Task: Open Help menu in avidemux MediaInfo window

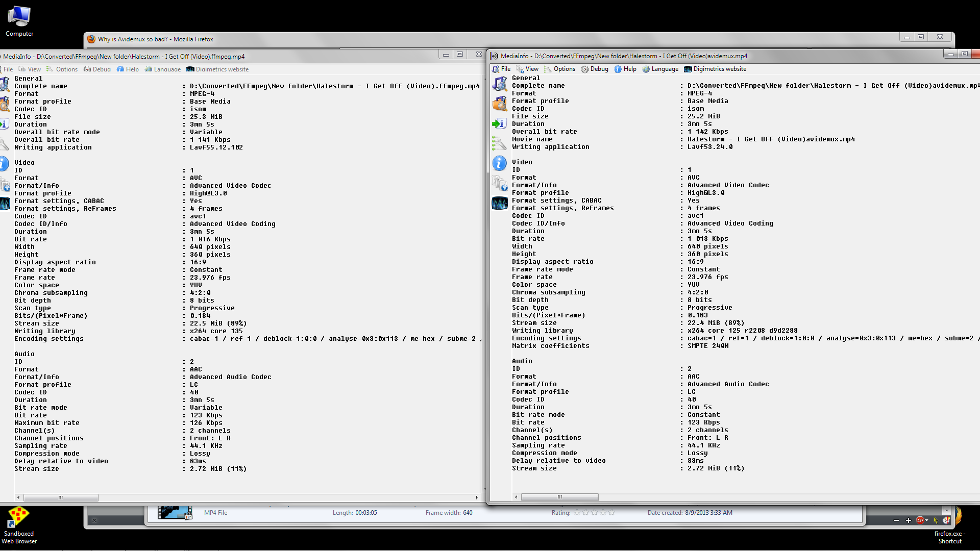Action: [x=625, y=69]
